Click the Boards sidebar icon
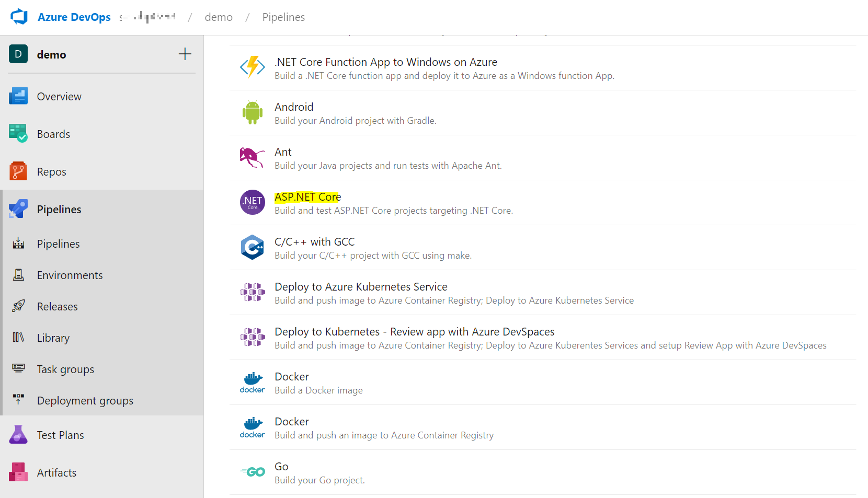The image size is (868, 498). tap(18, 134)
